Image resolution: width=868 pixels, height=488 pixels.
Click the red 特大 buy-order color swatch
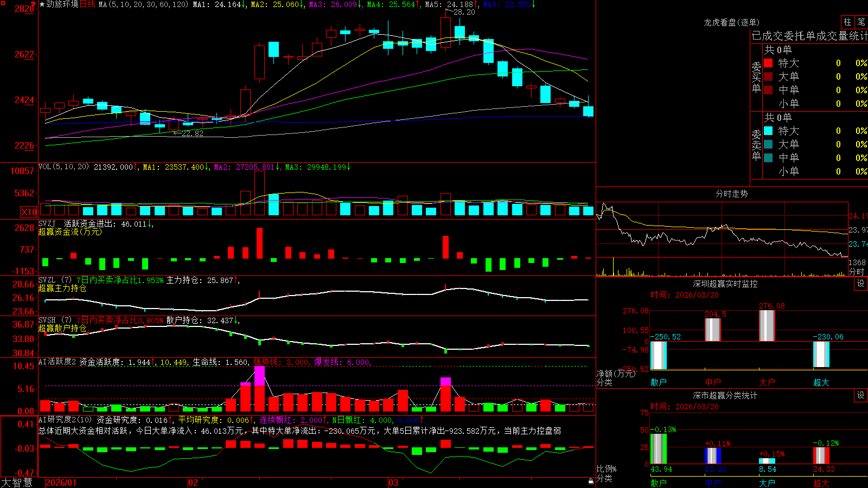[768, 63]
